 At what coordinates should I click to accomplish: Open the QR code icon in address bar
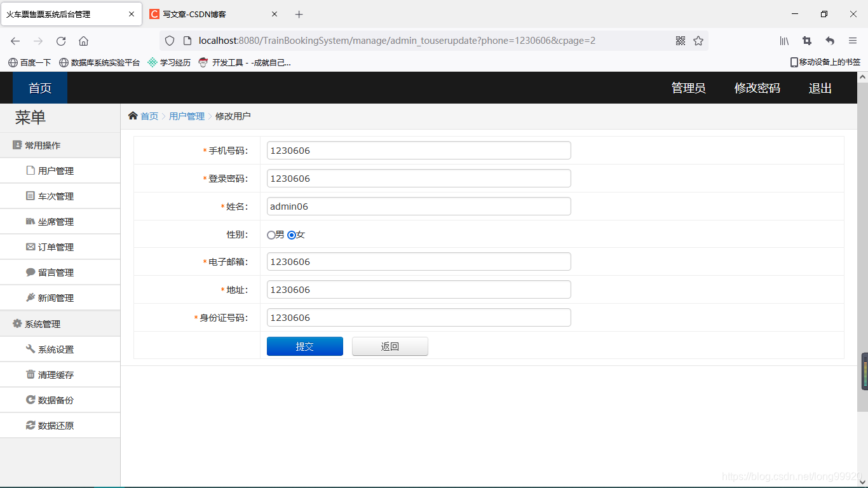click(681, 41)
